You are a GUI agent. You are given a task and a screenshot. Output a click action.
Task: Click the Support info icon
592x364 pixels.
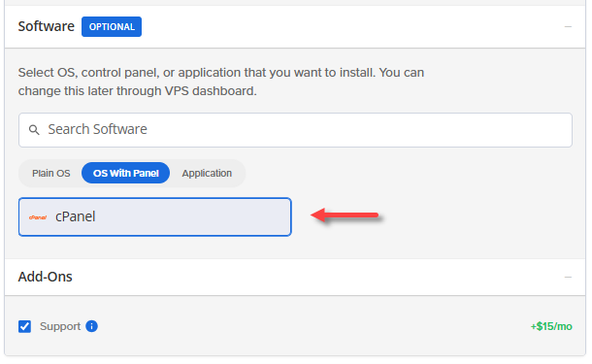[x=91, y=326]
